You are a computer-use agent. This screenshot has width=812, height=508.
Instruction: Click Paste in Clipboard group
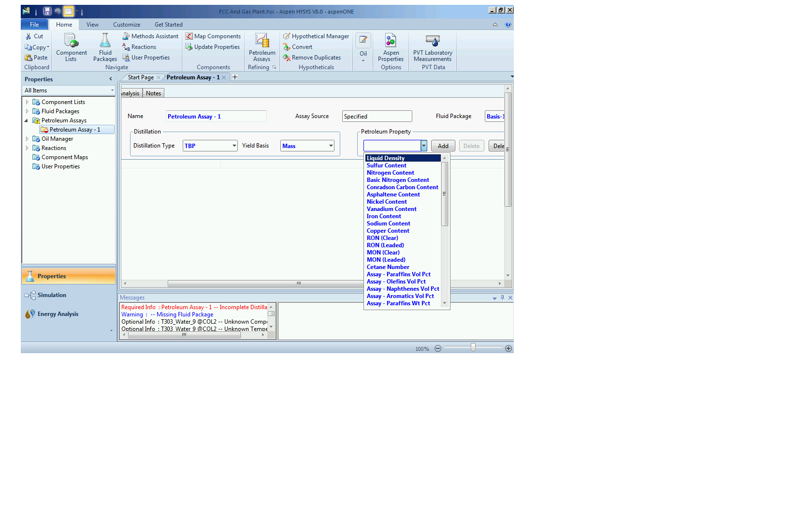[36, 58]
